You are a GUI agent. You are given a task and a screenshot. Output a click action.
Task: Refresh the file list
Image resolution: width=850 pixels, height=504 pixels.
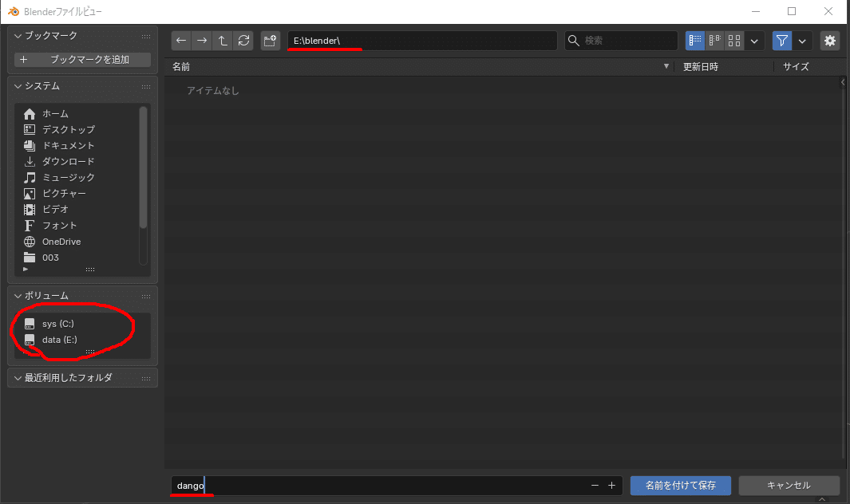point(244,41)
